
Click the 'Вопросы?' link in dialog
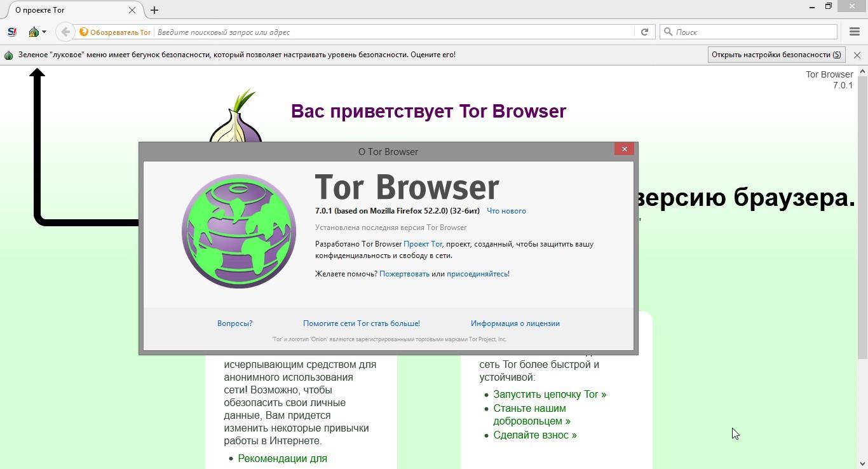(x=234, y=323)
